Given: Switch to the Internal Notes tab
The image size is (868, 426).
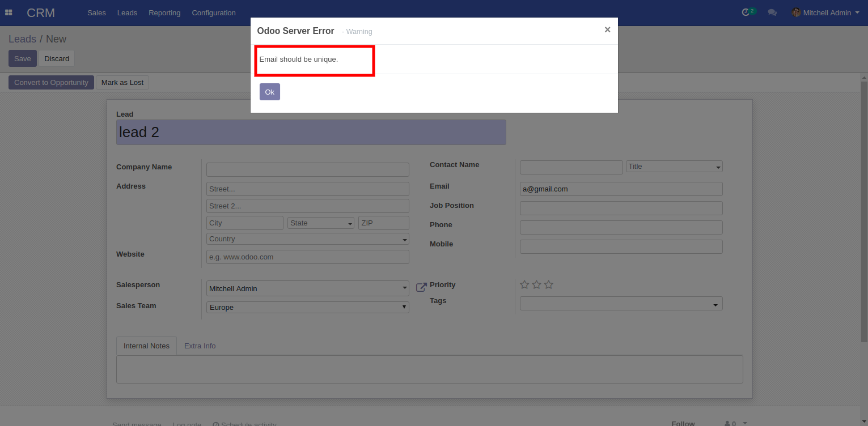Looking at the screenshot, I should (x=146, y=346).
